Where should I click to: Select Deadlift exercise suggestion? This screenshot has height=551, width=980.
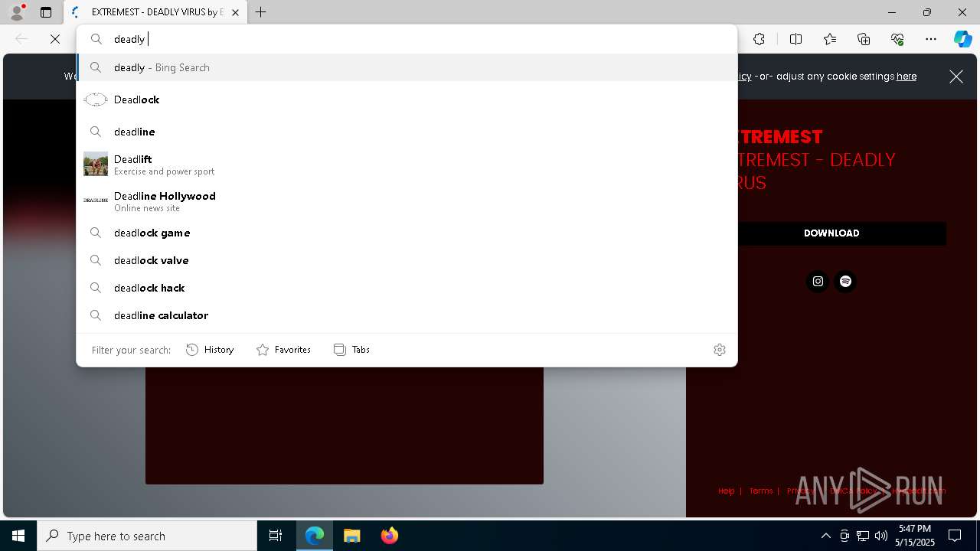[407, 164]
